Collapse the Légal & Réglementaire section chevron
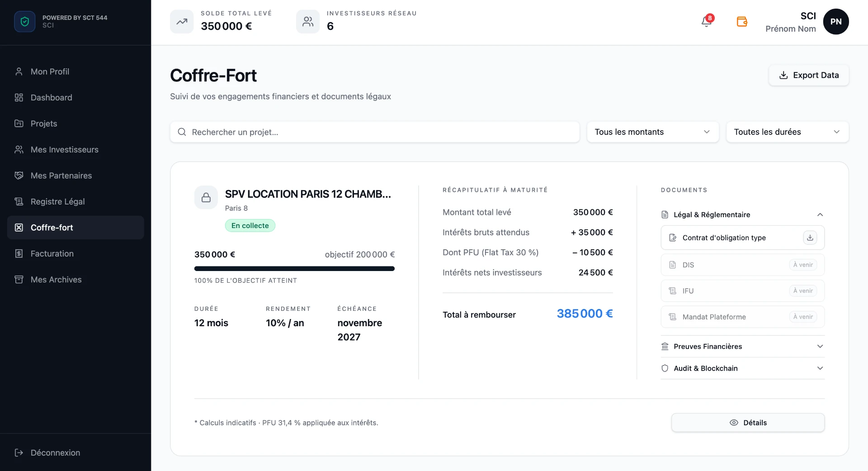868x471 pixels. (x=820, y=214)
